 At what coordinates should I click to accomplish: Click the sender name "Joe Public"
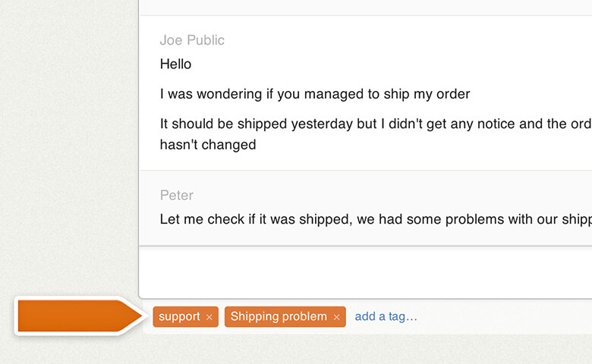coord(192,40)
